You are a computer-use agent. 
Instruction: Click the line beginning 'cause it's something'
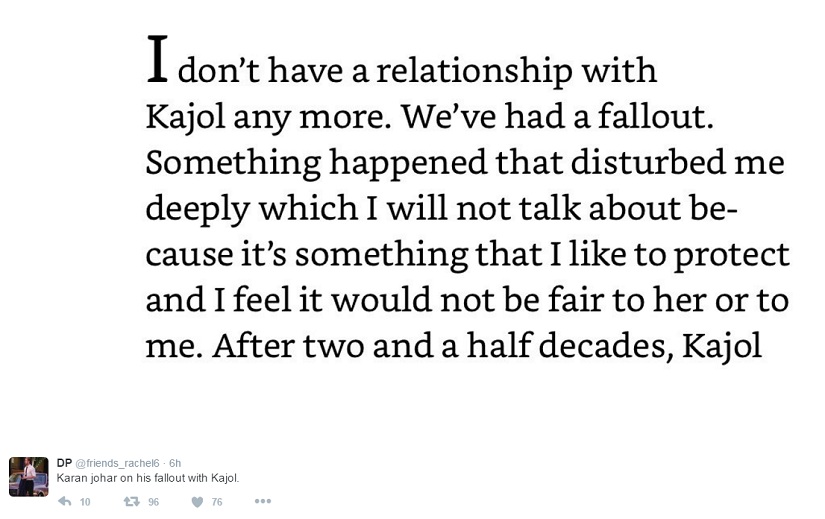tap(467, 254)
